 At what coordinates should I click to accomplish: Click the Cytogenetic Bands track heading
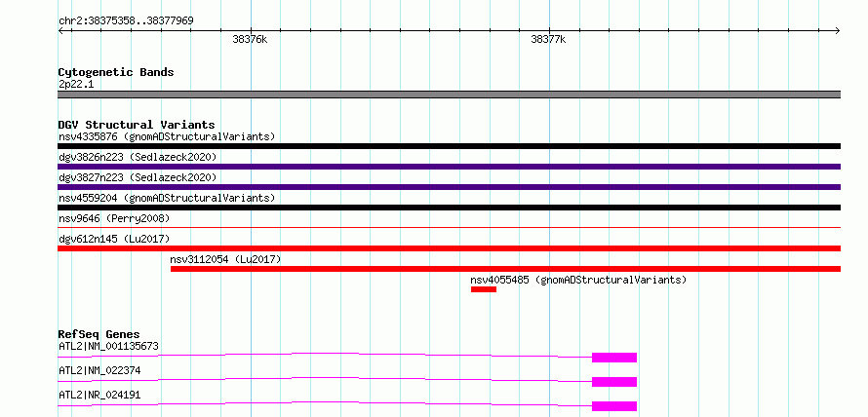[x=116, y=72]
